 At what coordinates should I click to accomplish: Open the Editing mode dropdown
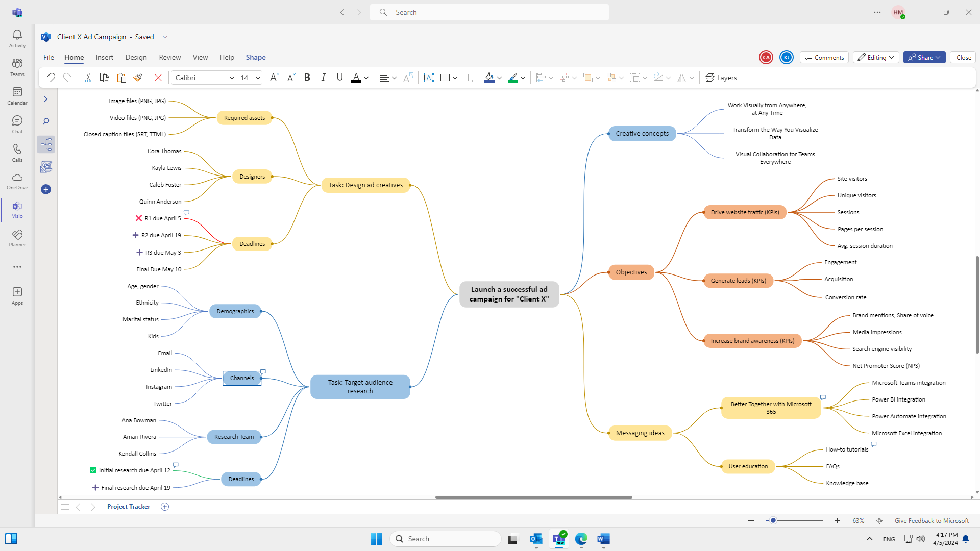pos(876,57)
